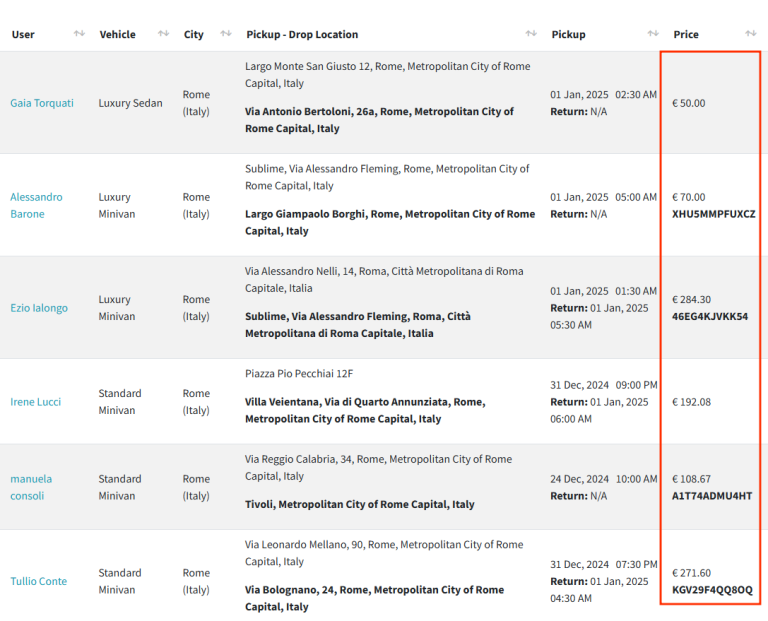Image resolution: width=768 pixels, height=621 pixels.
Task: Select the 46EG4KJVKK54 code text
Action: (x=709, y=317)
